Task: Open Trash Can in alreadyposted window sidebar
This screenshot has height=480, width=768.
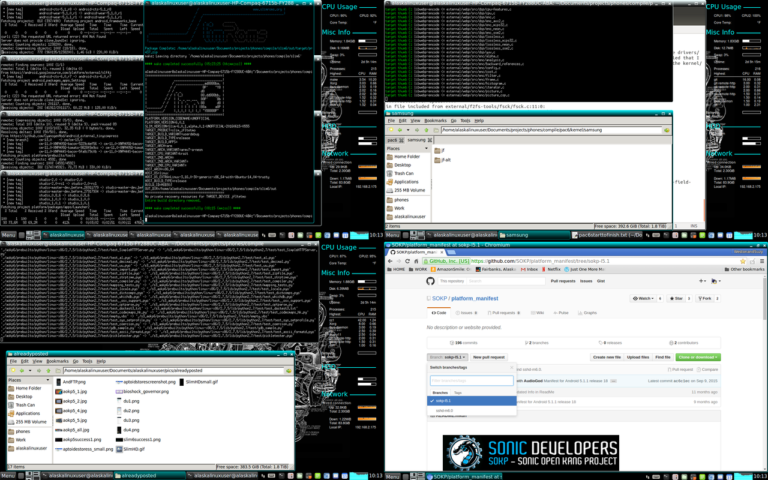Action: (x=26, y=404)
